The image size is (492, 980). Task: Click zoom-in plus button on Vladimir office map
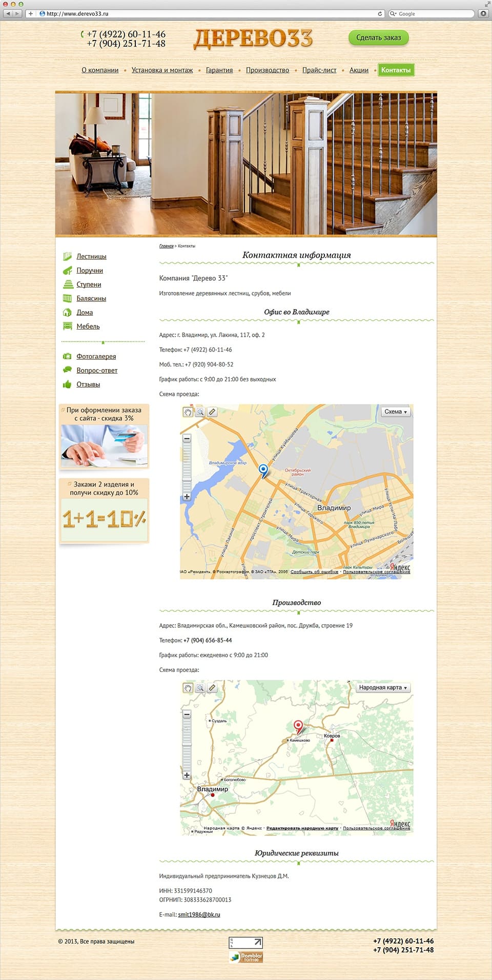click(187, 497)
